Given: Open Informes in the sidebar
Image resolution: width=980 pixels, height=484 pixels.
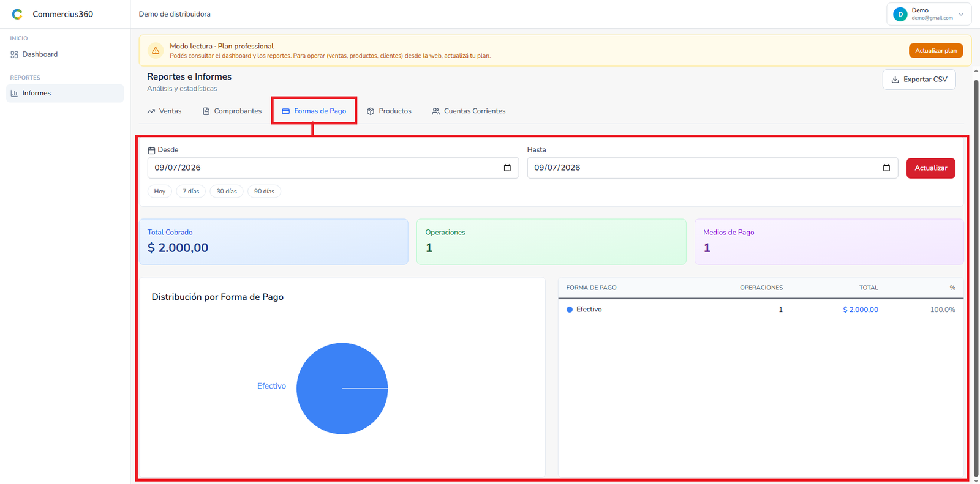Looking at the screenshot, I should point(65,93).
